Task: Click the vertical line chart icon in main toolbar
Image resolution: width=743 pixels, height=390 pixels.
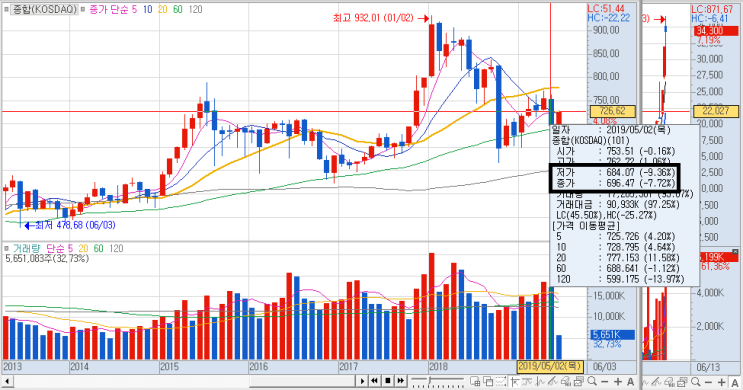Action: [x=539, y=381]
